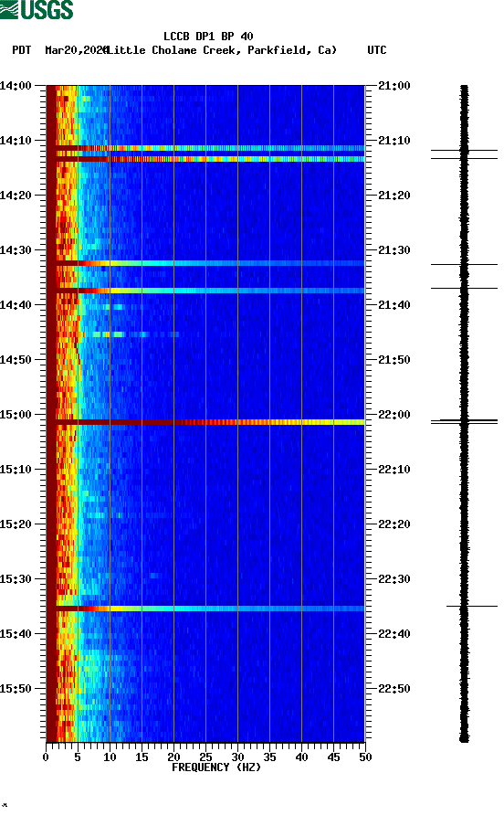504x815 pixels.
Task: Click the 15:00 PDT time label
Action: pos(16,415)
